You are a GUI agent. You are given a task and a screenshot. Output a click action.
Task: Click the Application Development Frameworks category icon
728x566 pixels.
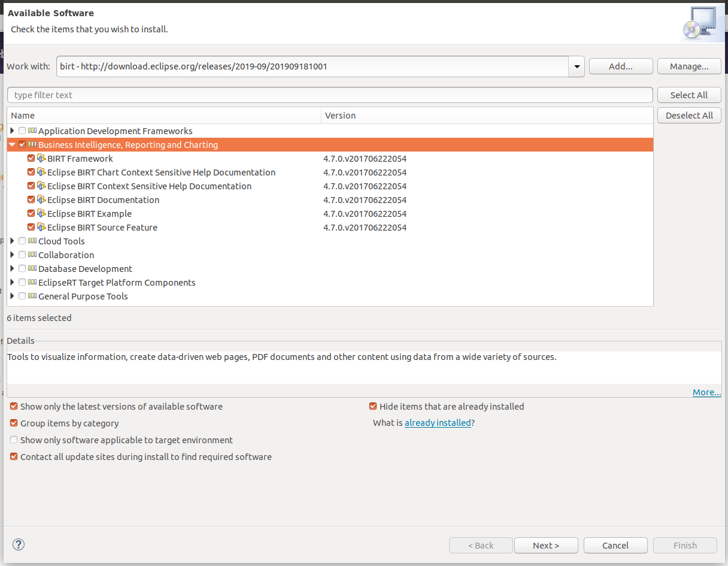pos(32,131)
